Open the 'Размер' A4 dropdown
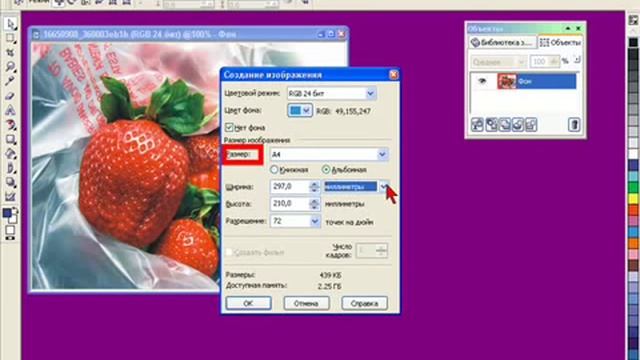The width and height of the screenshot is (640, 360). point(382,154)
